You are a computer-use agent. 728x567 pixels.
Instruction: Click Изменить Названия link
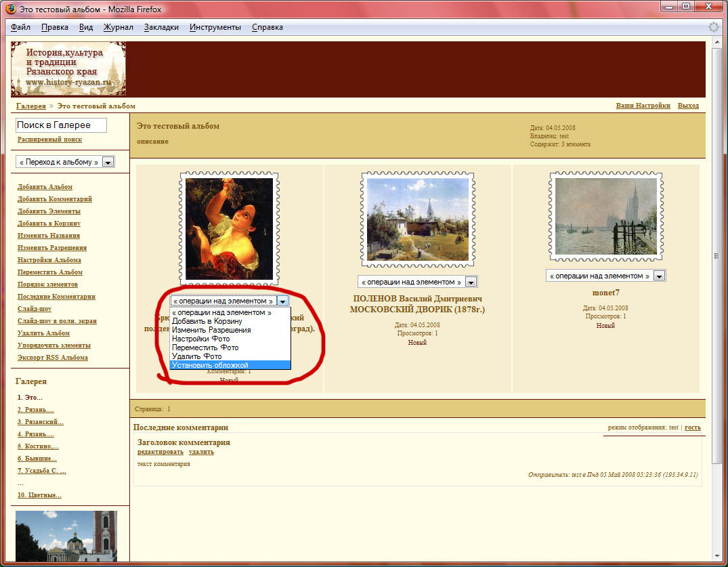49,236
